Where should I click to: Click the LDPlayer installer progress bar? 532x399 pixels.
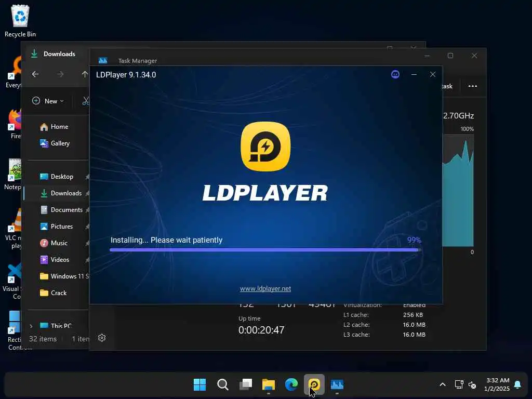(x=265, y=250)
